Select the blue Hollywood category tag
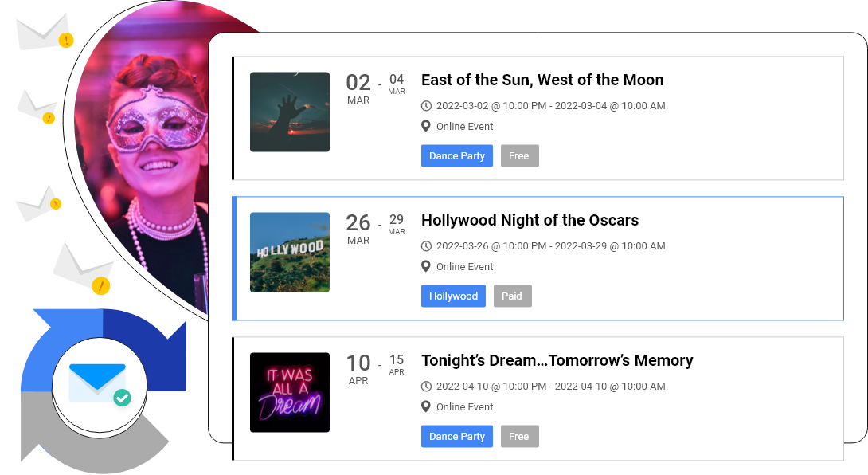This screenshot has width=868, height=475. pos(453,296)
